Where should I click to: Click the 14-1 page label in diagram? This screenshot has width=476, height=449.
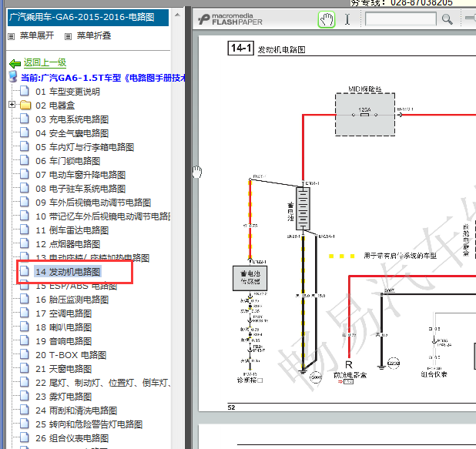point(241,48)
